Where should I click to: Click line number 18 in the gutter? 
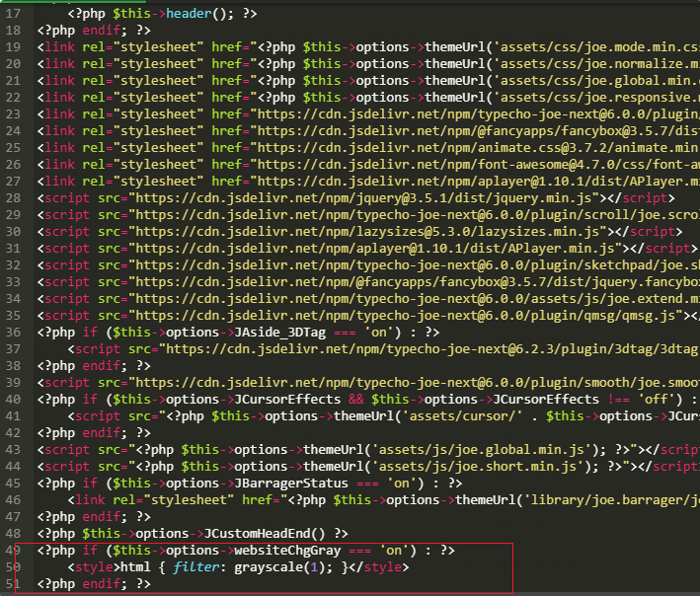(13, 31)
